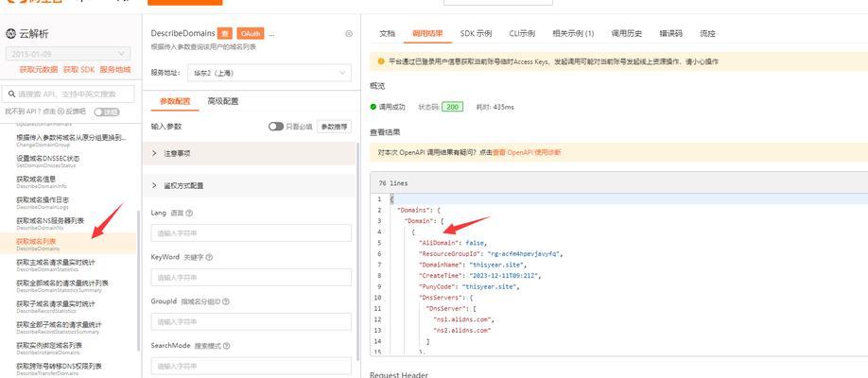This screenshot has width=868, height=378.
Task: Switch to the 错误码 tab
Action: pos(671,33)
